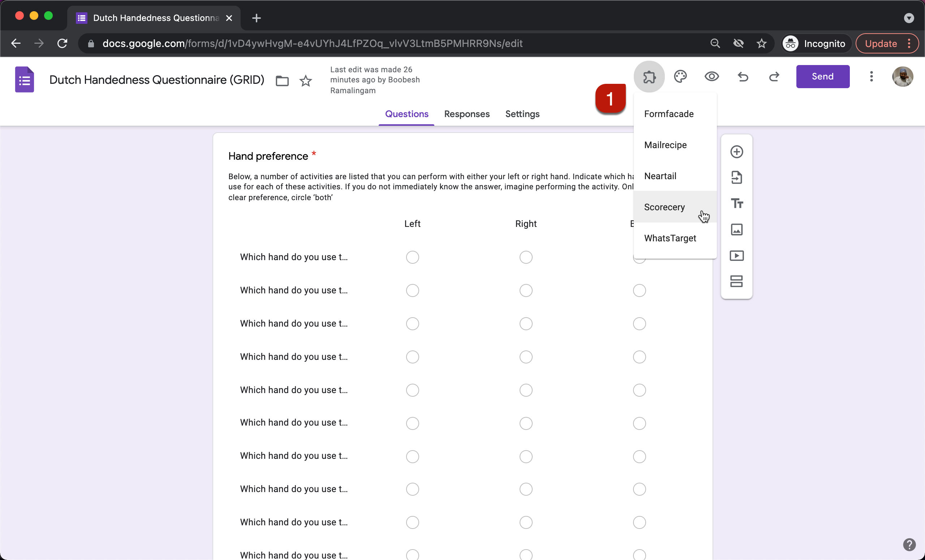The width and height of the screenshot is (925, 560).
Task: Open the More options three-dot menu
Action: pos(871,77)
